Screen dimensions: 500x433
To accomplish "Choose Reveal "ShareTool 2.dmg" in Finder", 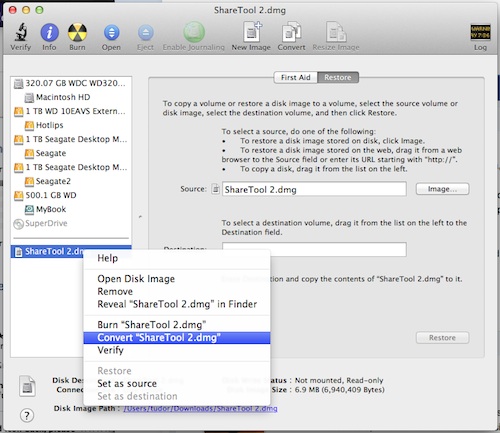I will tap(177, 304).
